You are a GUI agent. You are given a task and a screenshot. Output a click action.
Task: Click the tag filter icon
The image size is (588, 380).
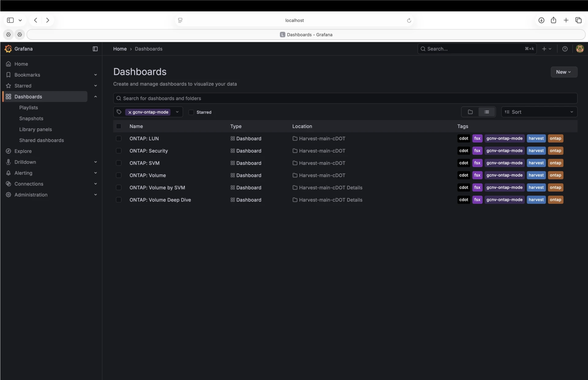(119, 112)
